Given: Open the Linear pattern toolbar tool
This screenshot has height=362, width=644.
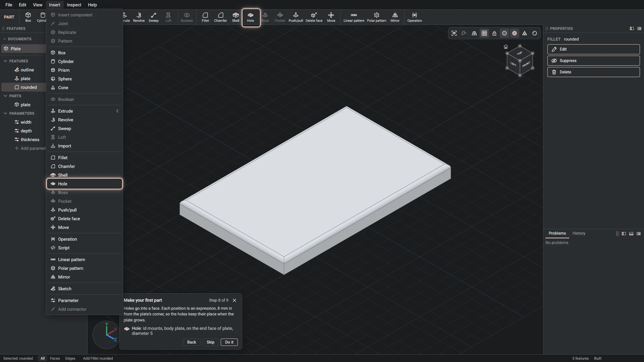Looking at the screenshot, I should coord(354,17).
